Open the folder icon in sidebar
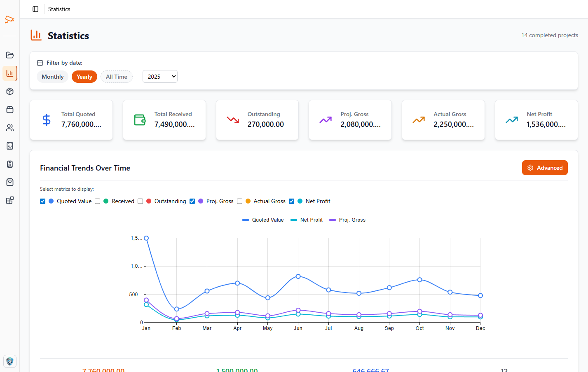The height and width of the screenshot is (372, 588). [10, 55]
